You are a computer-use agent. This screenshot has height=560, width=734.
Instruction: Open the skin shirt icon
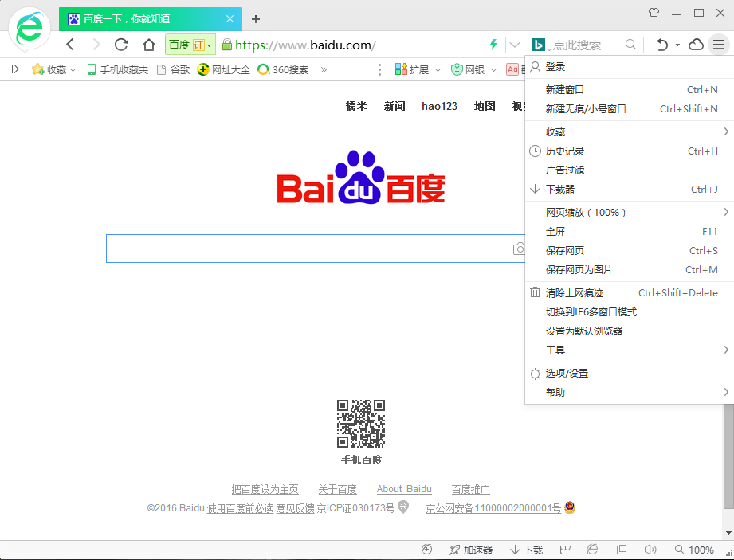point(654,13)
